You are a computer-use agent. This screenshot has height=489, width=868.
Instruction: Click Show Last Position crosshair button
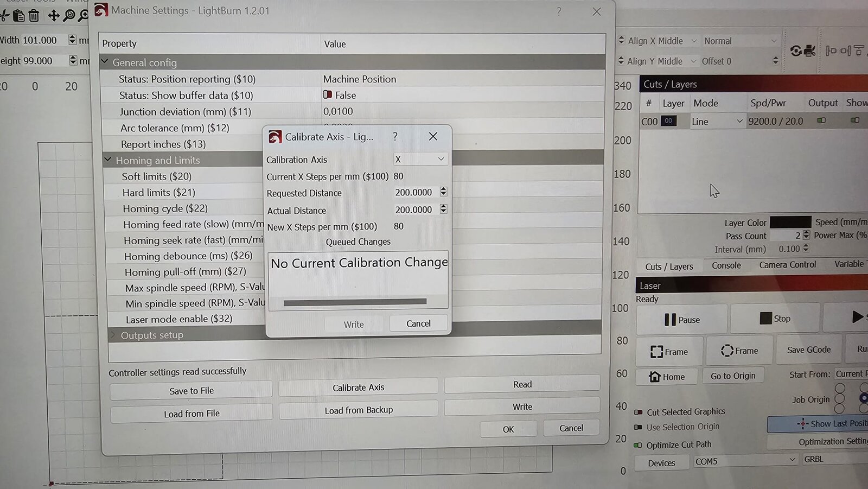tap(818, 424)
